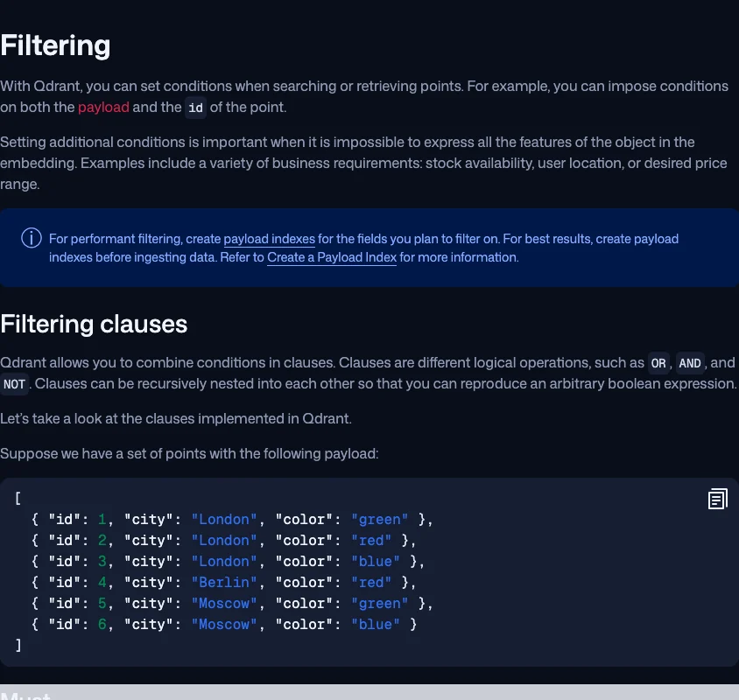Click 'Suppose we have a set of points' sentence
739x700 pixels.
point(189,453)
